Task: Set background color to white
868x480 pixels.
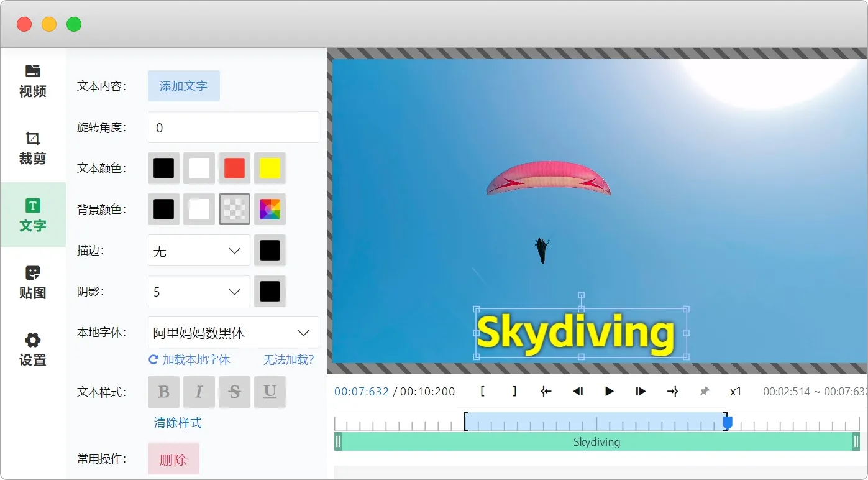Action: (199, 209)
